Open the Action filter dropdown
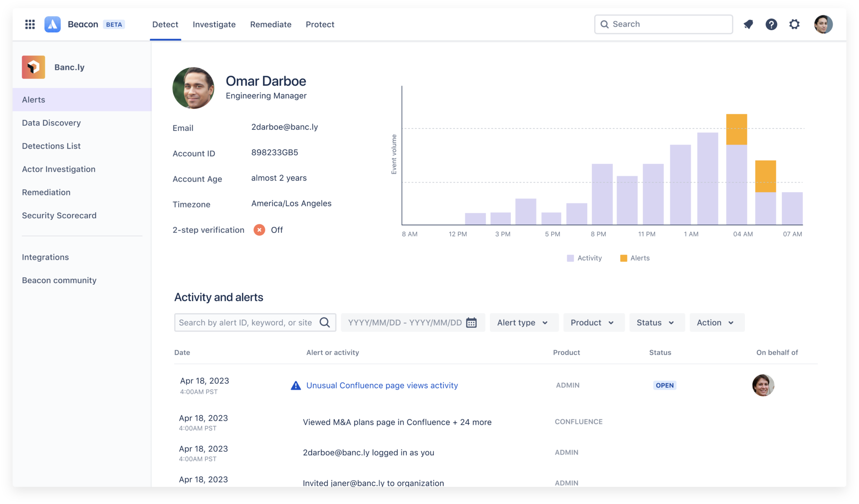 pos(716,322)
